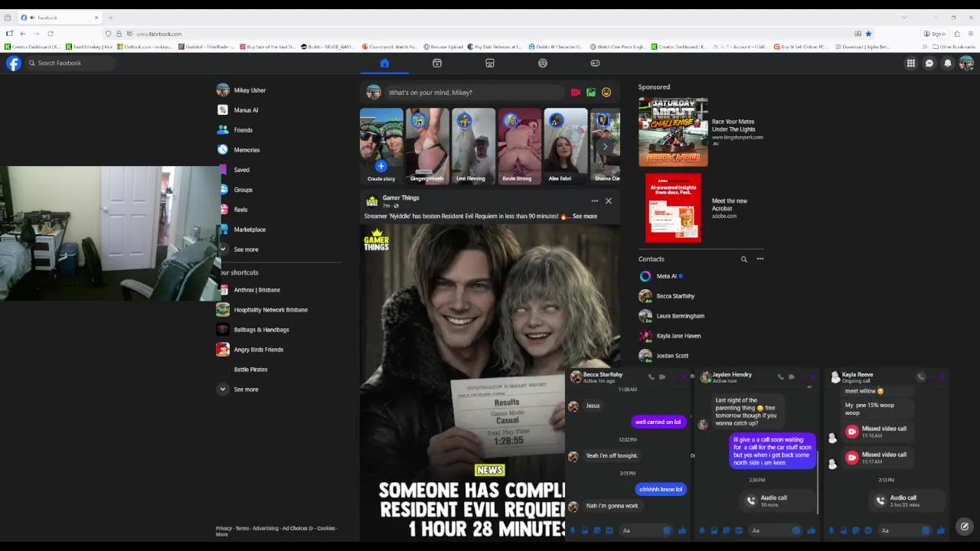
Task: Open the Video tab in Facebook's top navigation
Action: pos(437,64)
